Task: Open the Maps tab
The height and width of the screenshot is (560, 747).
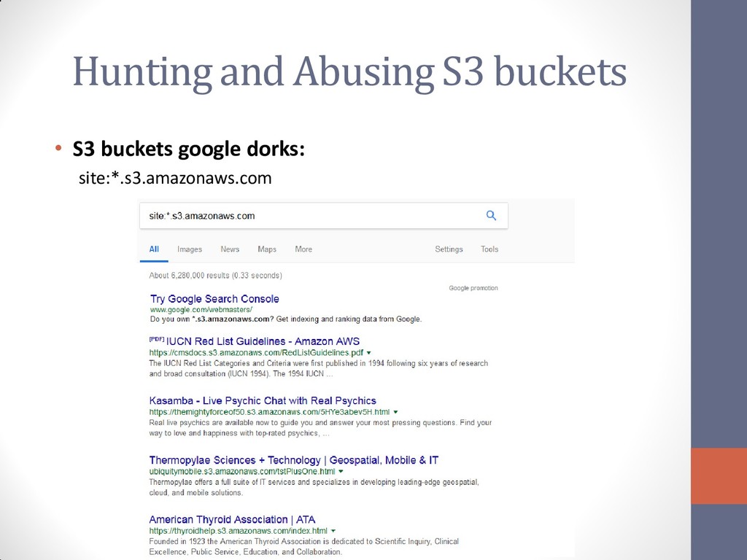Action: click(x=267, y=249)
